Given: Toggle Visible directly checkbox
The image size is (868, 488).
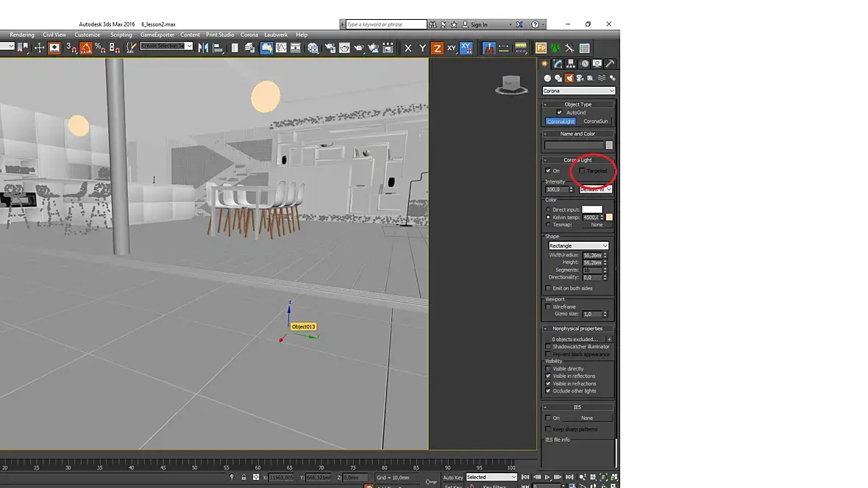Looking at the screenshot, I should (548, 368).
